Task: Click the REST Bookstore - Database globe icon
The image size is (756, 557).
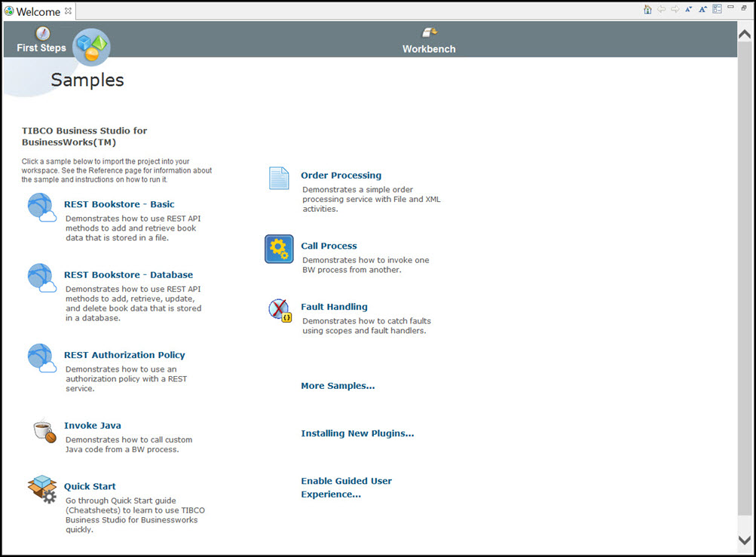Action: (x=41, y=278)
